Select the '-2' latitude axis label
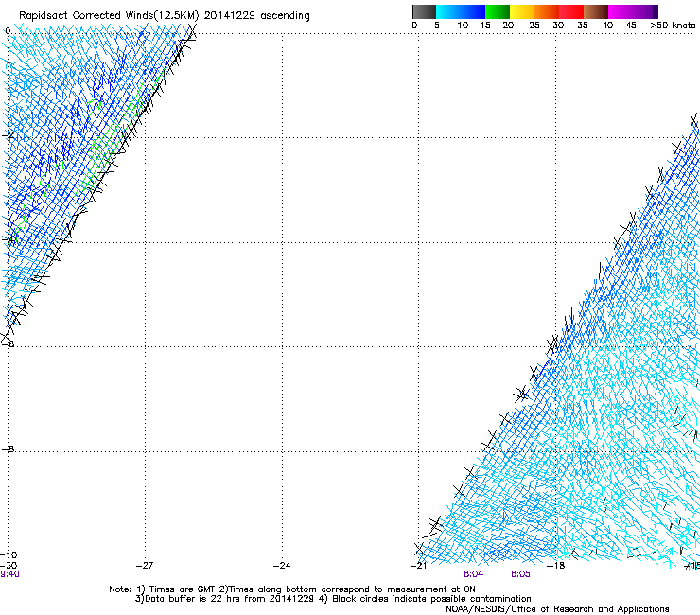The width and height of the screenshot is (700, 615). 9,135
